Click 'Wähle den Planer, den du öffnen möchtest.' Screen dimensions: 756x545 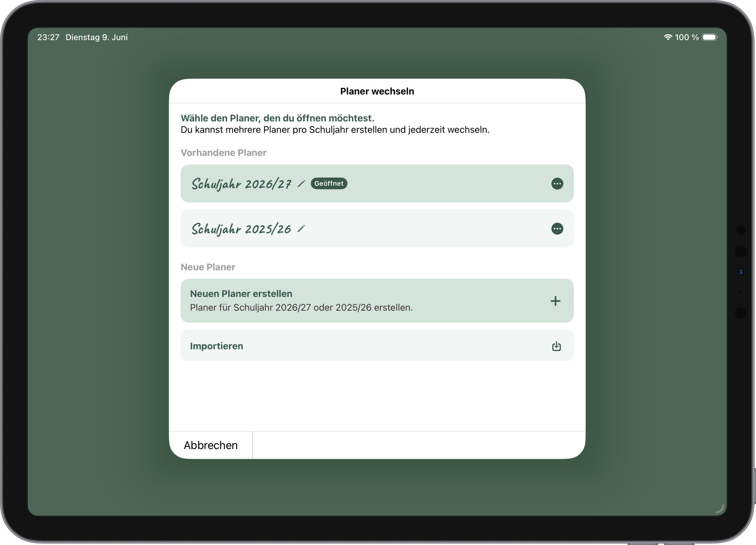pos(277,118)
